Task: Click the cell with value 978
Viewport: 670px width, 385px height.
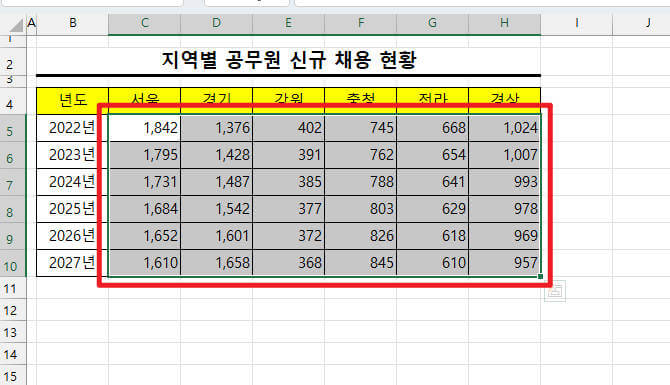Action: (x=505, y=209)
